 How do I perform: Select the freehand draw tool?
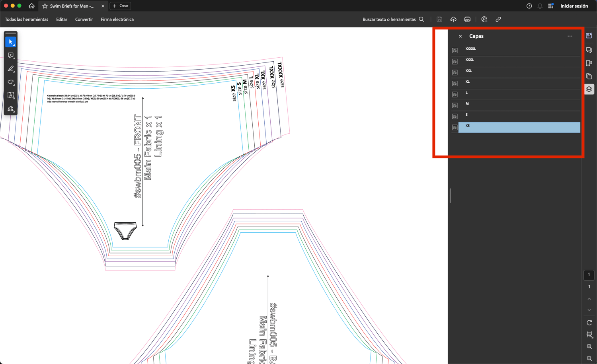tap(11, 82)
